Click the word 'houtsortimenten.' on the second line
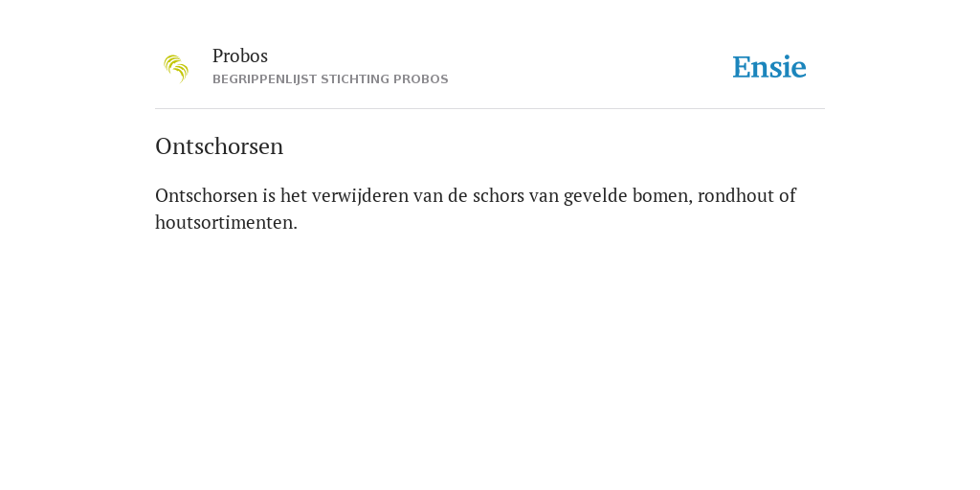This screenshot has width=980, height=490. [226, 222]
